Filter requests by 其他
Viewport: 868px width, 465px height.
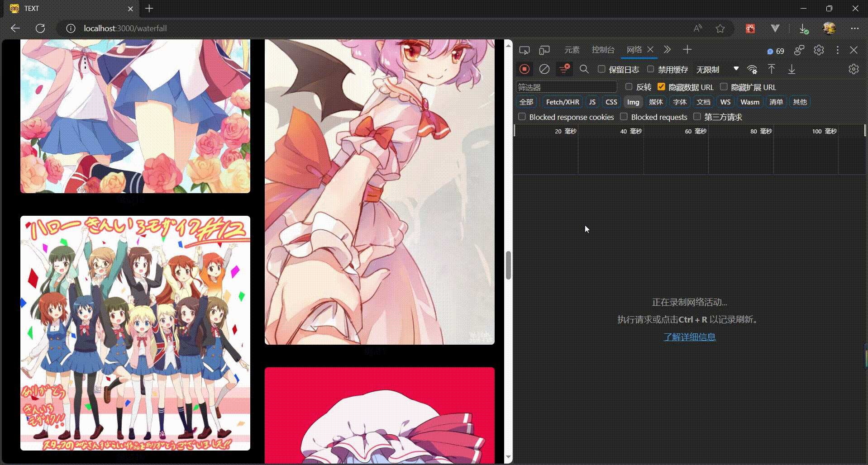(x=800, y=102)
